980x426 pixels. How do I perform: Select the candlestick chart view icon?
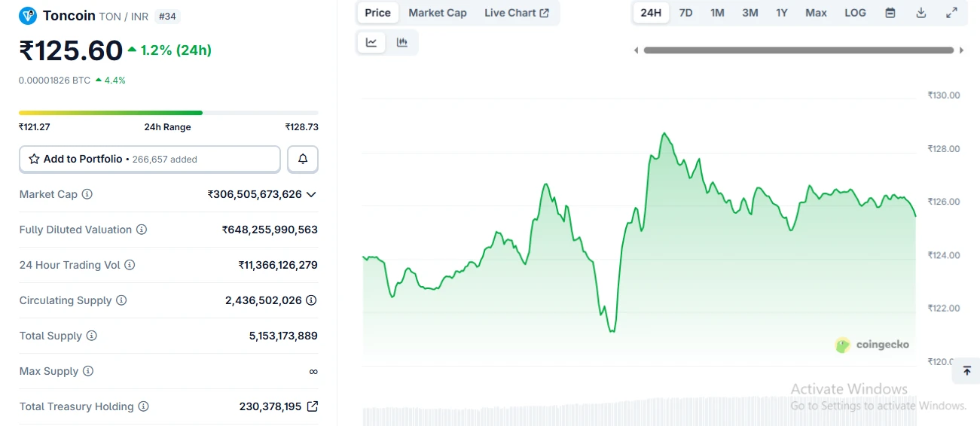click(402, 42)
